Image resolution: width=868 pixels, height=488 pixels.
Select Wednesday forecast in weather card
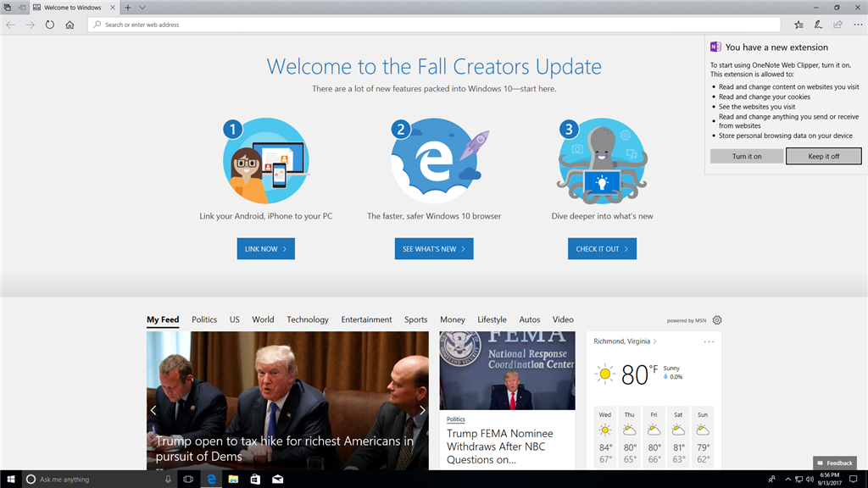[605, 437]
